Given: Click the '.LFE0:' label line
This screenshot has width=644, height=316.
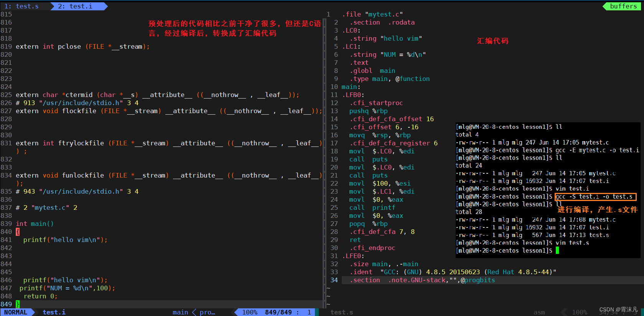Looking at the screenshot, I should tap(353, 256).
